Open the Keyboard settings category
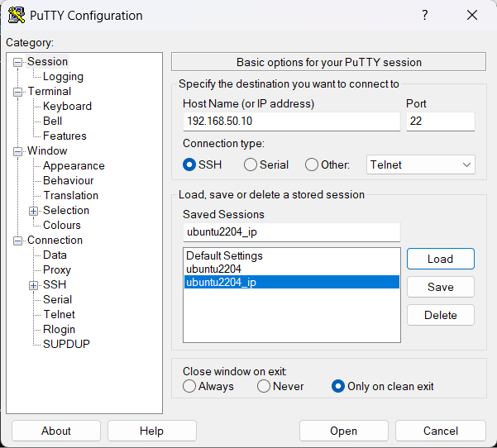The width and height of the screenshot is (497, 448). tap(67, 106)
